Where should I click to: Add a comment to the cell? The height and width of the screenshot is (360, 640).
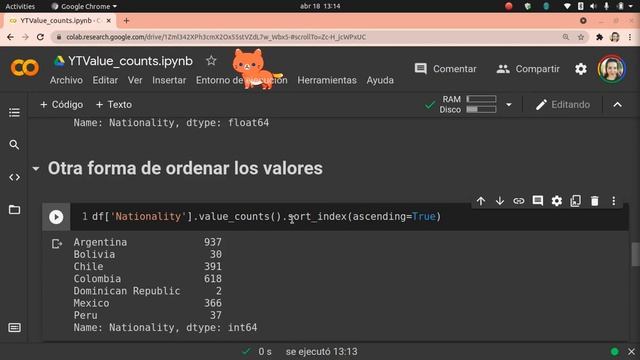tap(538, 201)
